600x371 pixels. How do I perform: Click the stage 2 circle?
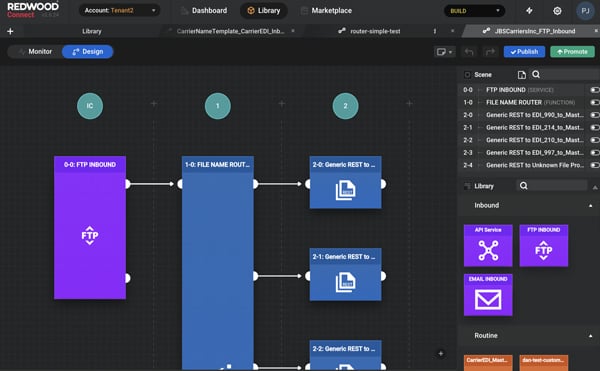[x=346, y=106]
